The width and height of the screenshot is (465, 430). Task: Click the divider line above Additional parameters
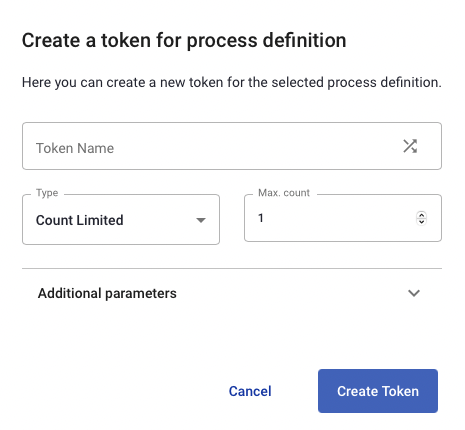click(x=232, y=268)
